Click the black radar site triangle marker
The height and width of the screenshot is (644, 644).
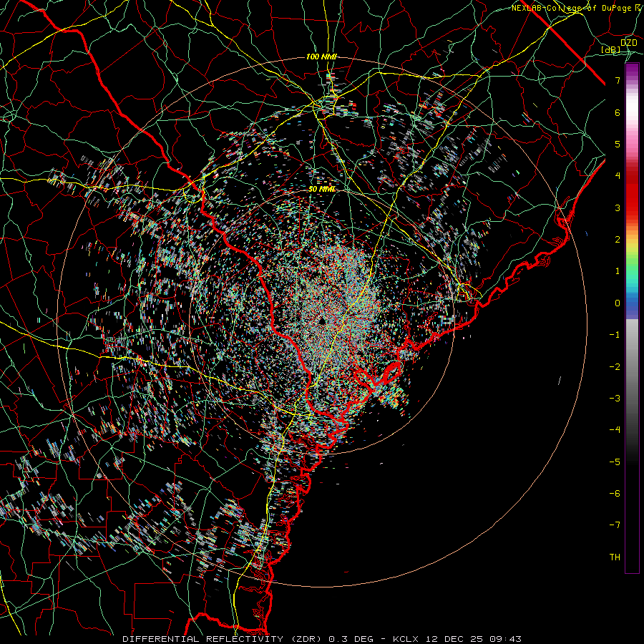(x=322, y=321)
